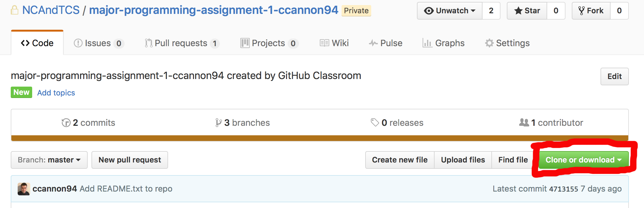Image resolution: width=644 pixels, height=208 pixels.
Task: Click the orange language color bar
Action: pos(319,138)
